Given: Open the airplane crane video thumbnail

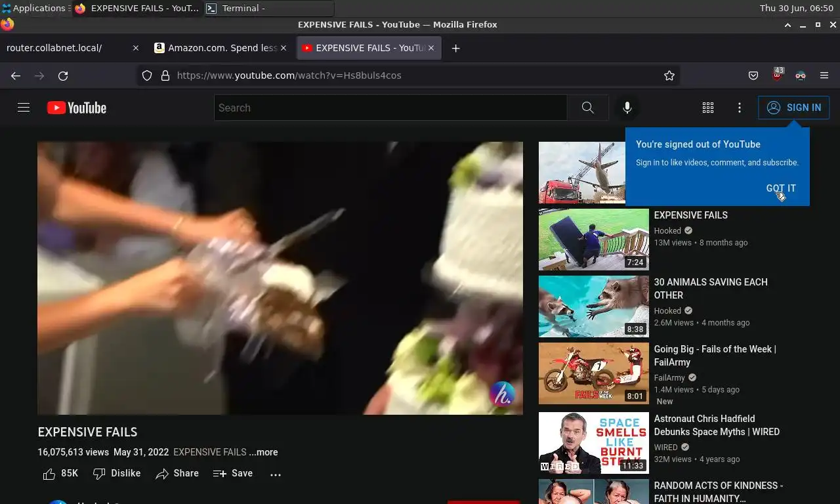Looking at the screenshot, I should point(582,173).
